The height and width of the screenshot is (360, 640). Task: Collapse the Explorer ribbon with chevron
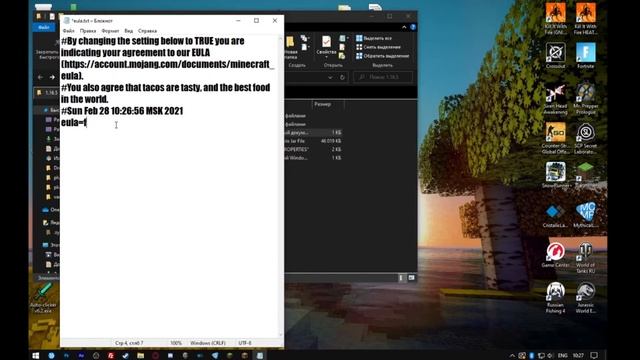404,27
